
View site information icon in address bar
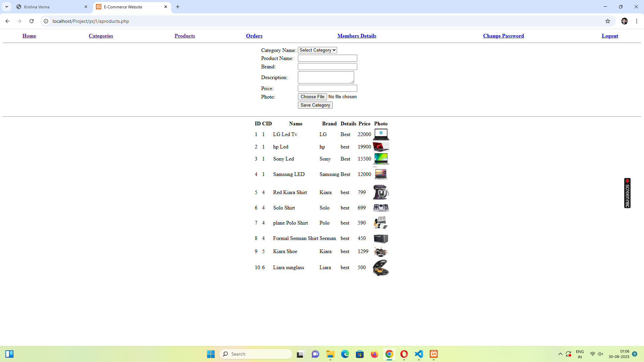tap(46, 21)
